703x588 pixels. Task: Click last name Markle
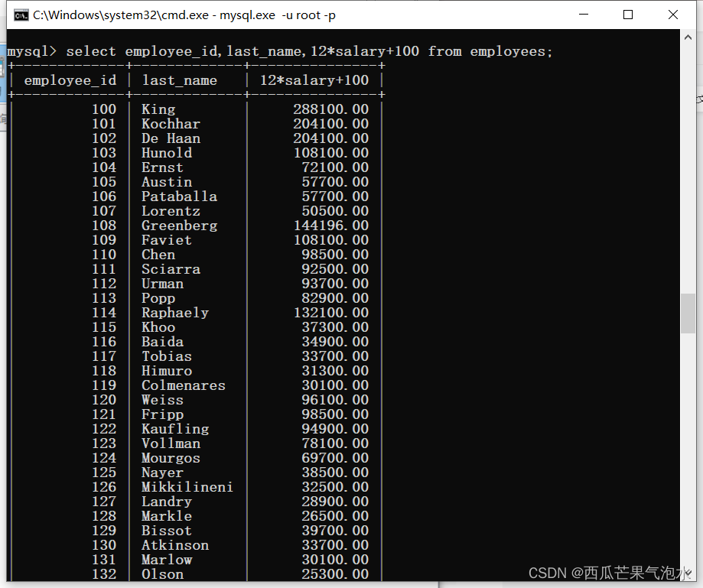coord(167,516)
